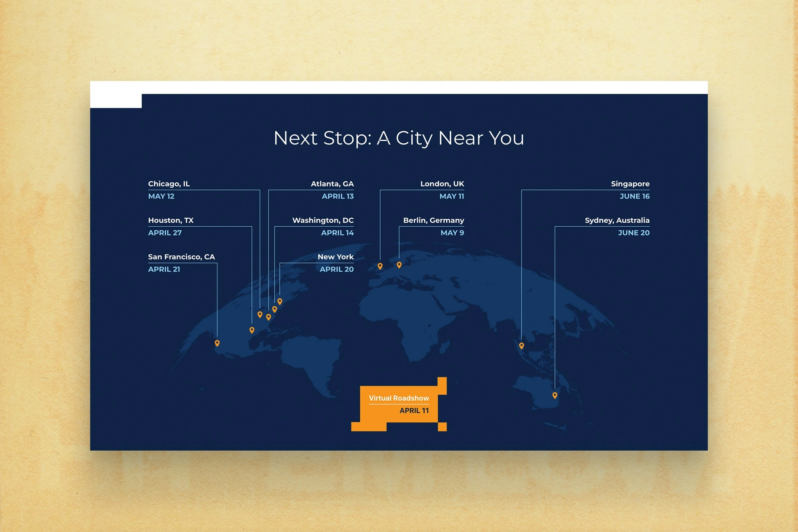Click the Atlanta map pin
The width and height of the screenshot is (798, 532).
269,317
